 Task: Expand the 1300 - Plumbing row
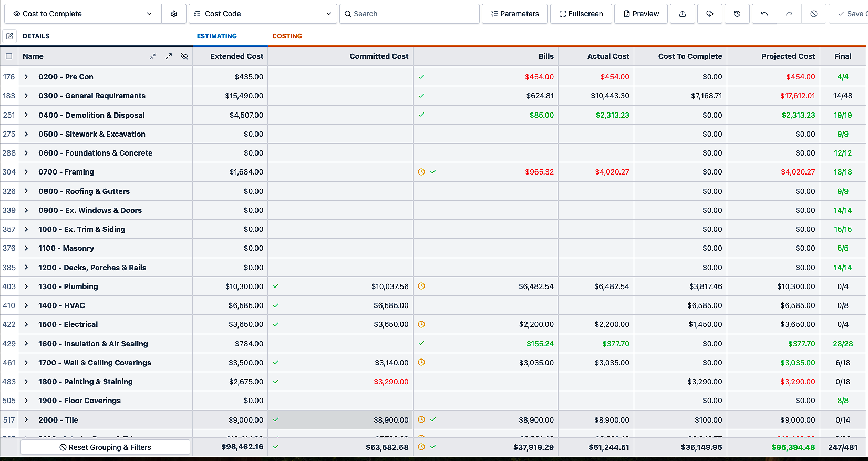[x=26, y=286]
